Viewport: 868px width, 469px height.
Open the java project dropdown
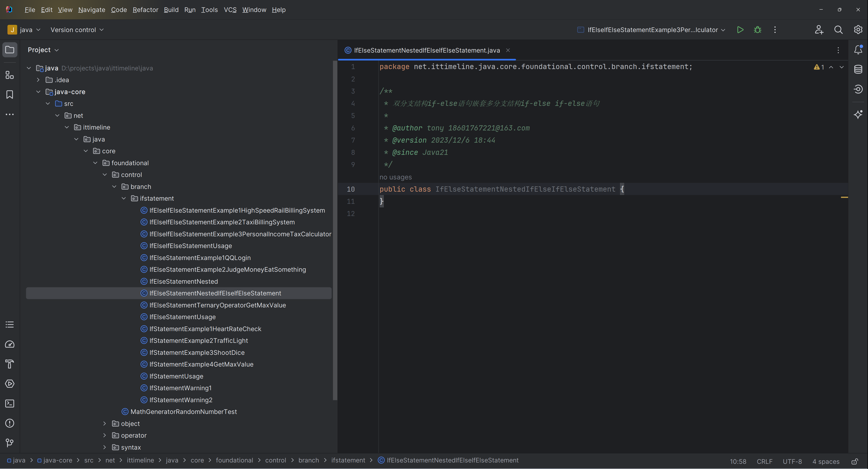tap(24, 30)
